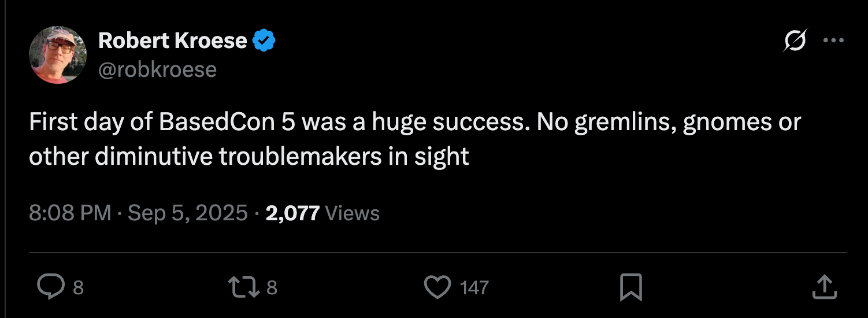Click the Robert Kroese display name
Screen dimensions: 868x318
coord(172,40)
